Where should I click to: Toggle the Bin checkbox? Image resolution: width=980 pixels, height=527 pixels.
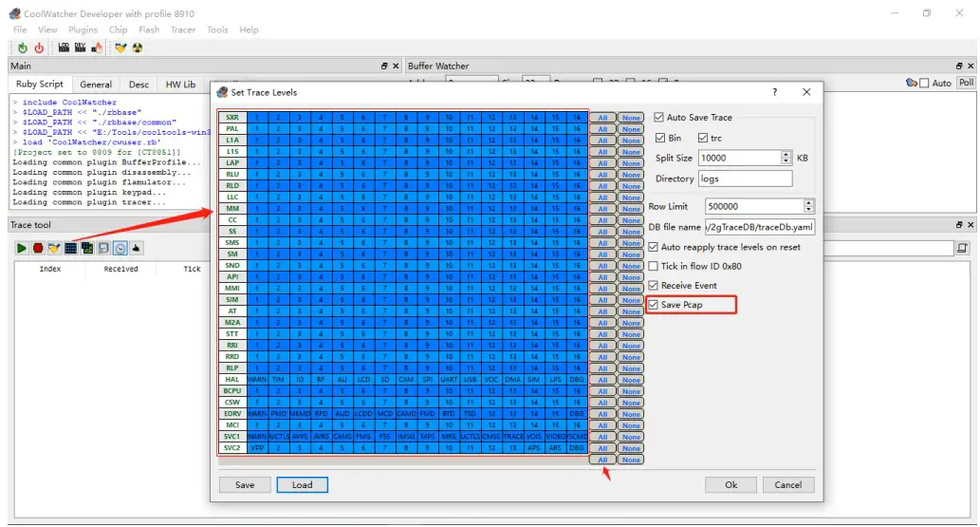coord(660,138)
